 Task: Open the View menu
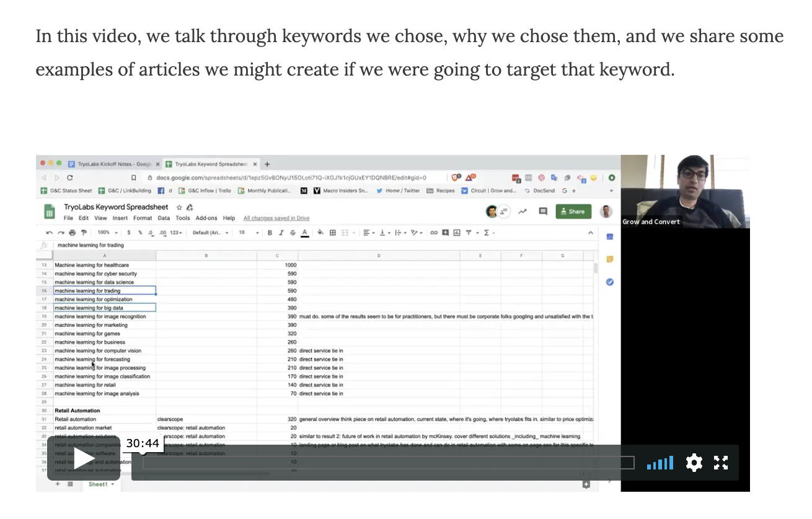point(100,218)
